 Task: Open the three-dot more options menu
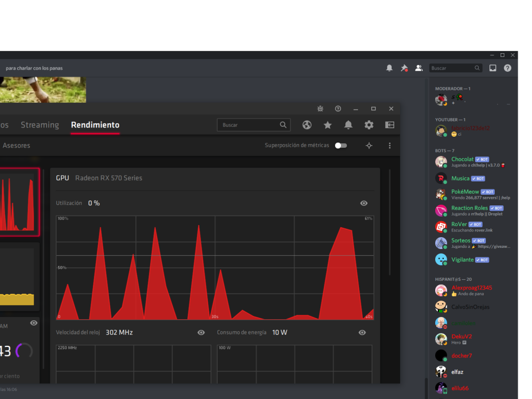pos(389,146)
